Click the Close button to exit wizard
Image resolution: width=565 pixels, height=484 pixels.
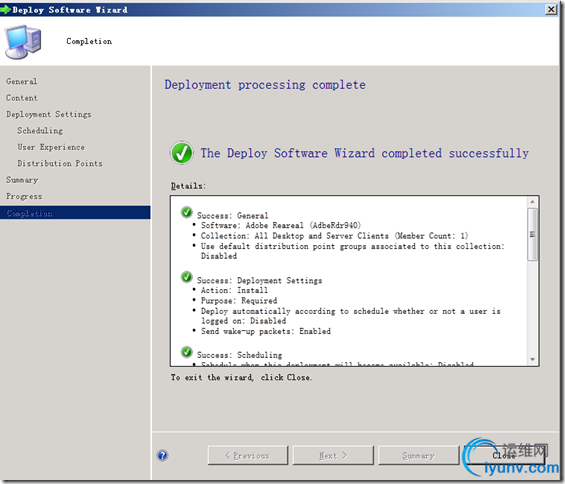[504, 456]
